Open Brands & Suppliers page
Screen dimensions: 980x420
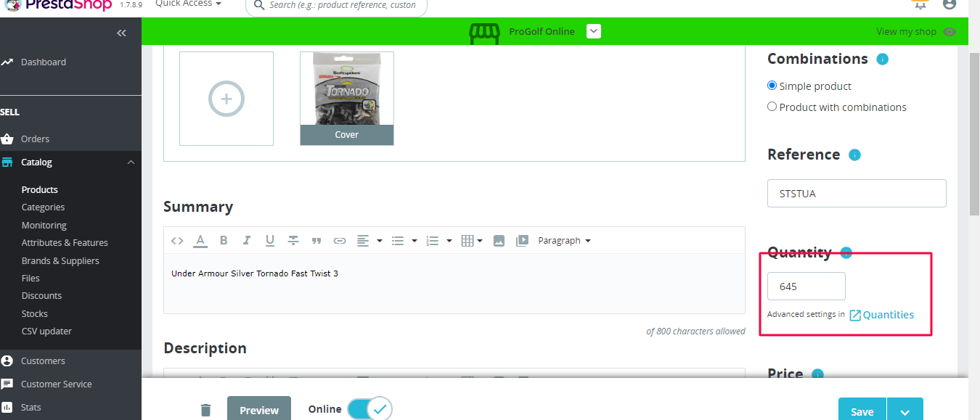60,261
